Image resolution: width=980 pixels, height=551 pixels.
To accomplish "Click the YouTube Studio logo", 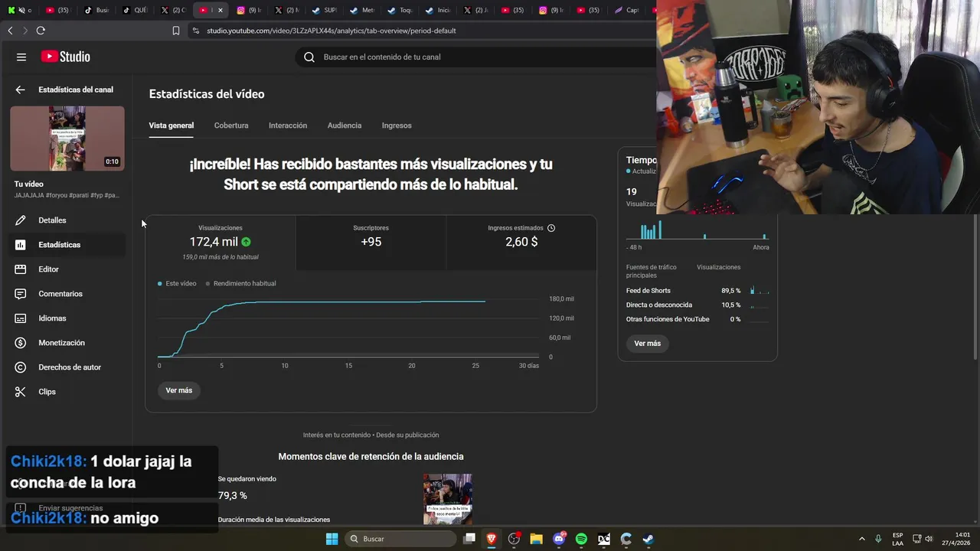I will [66, 57].
